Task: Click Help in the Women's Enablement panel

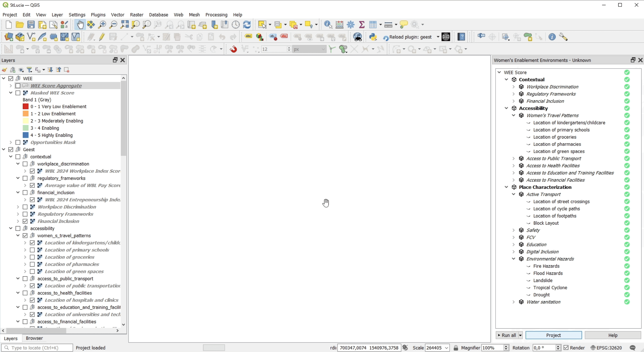Action: coord(613,335)
